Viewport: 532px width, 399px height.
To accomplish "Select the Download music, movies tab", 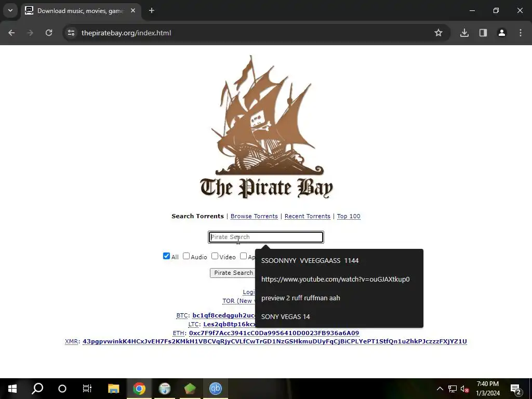I will 80,11.
